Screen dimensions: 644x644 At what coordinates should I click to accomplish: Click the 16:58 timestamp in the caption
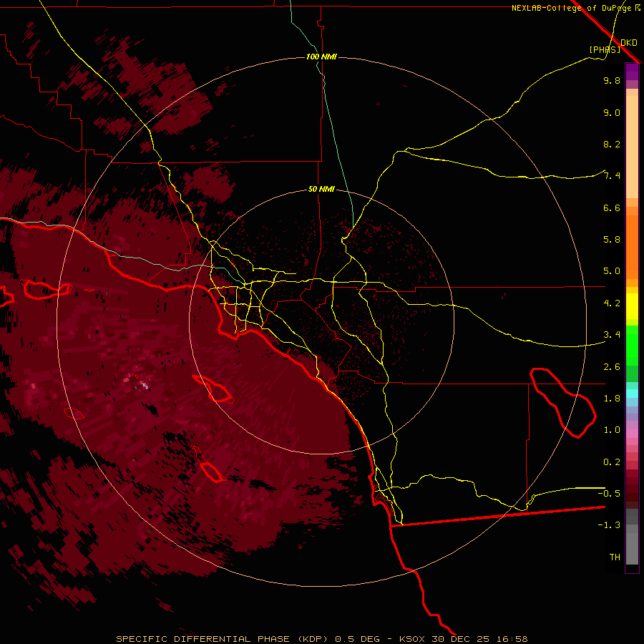tap(512, 639)
